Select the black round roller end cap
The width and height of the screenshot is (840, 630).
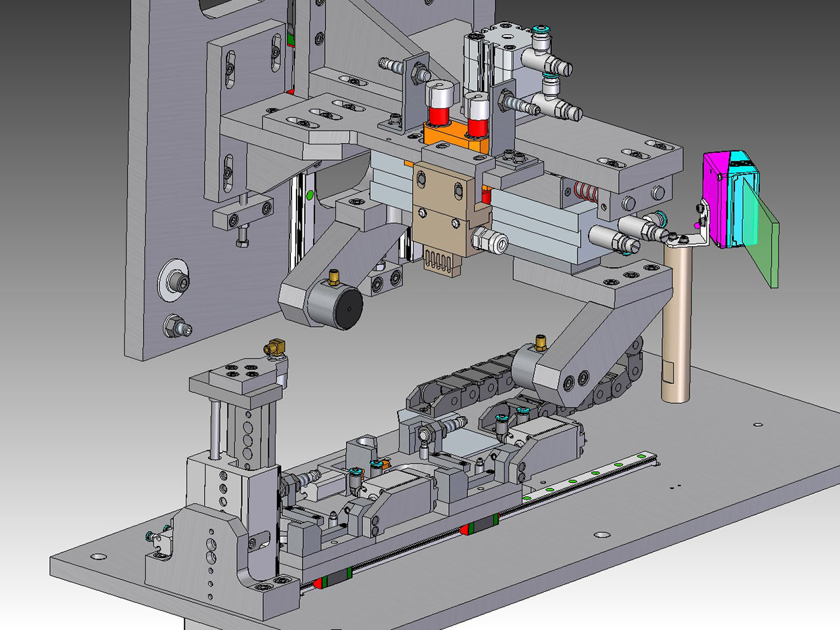pyautogui.click(x=347, y=308)
